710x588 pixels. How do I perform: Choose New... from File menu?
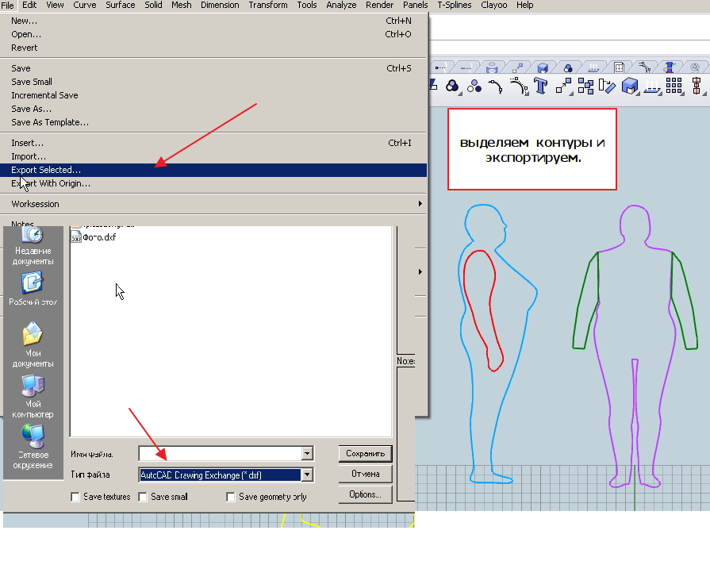coord(213,21)
